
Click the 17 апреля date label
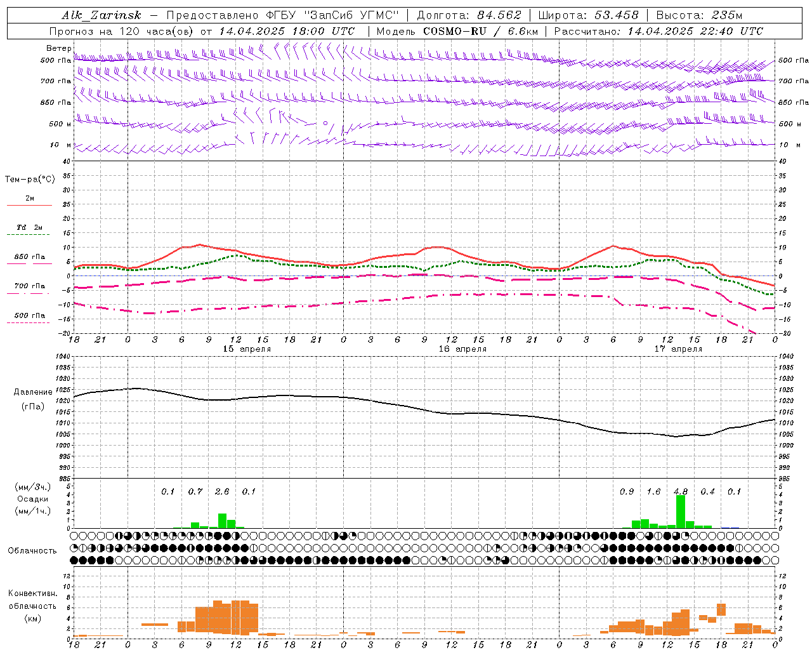point(678,349)
